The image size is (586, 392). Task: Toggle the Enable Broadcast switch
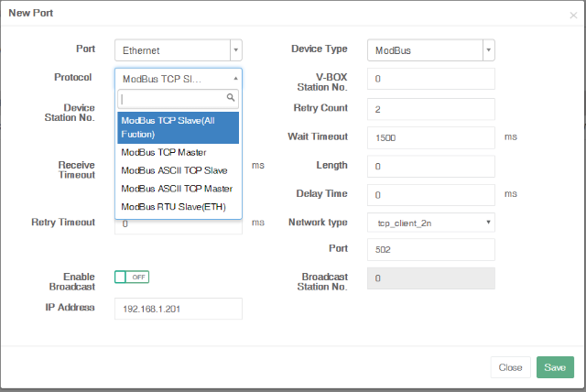tap(132, 277)
